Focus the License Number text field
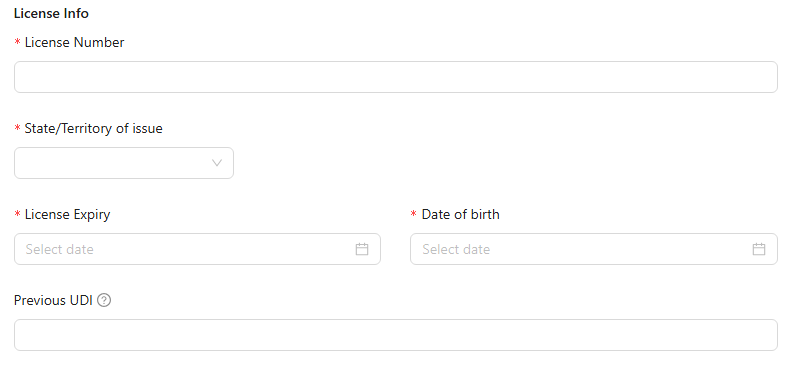Image resolution: width=801 pixels, height=387 pixels. 396,77
